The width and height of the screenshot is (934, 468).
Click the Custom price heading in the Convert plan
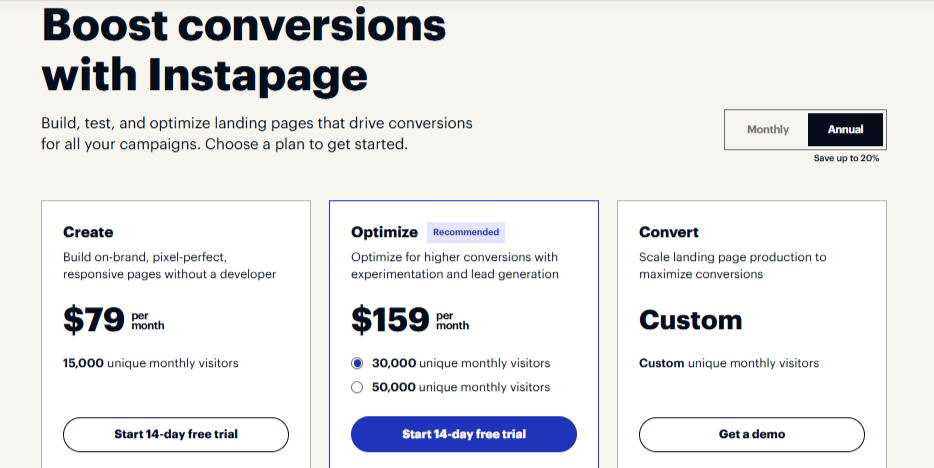[690, 320]
